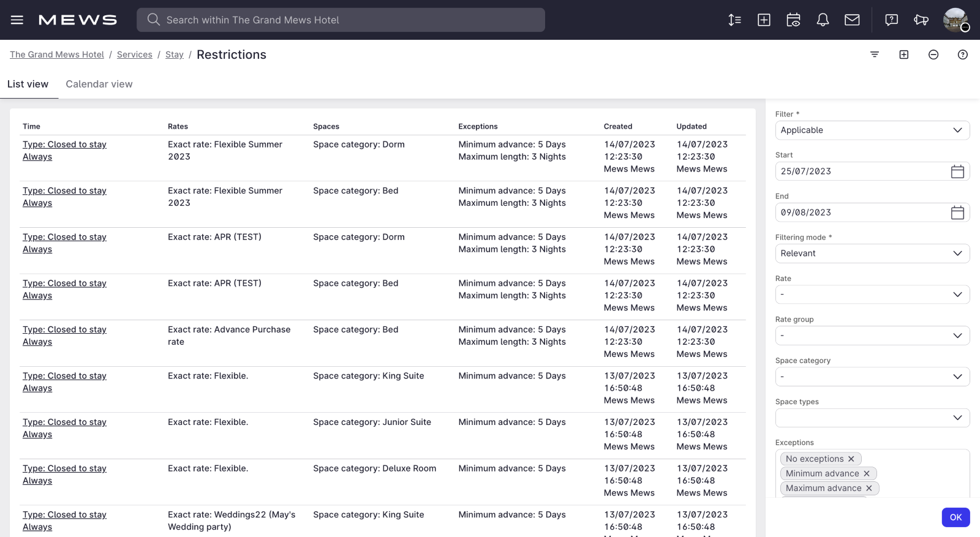Open the reservation calendar icon in top bar
This screenshot has height=537, width=980.
pyautogui.click(x=793, y=20)
